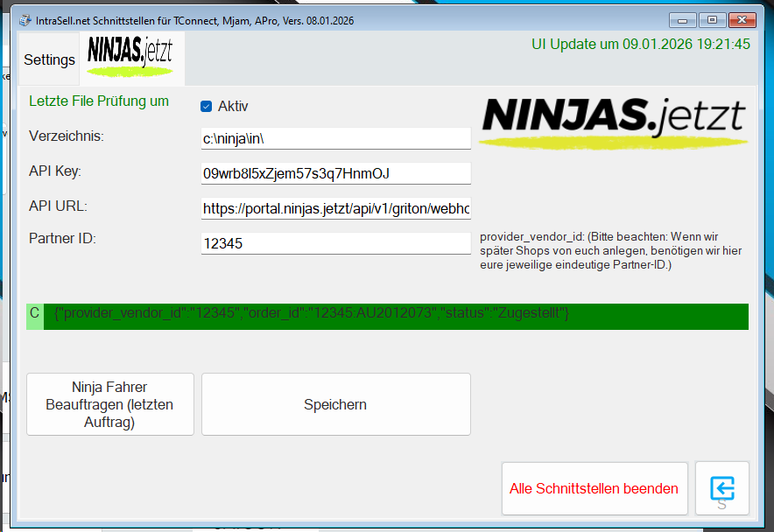Click the light green C status indicator
The width and height of the screenshot is (774, 532).
[x=34, y=313]
